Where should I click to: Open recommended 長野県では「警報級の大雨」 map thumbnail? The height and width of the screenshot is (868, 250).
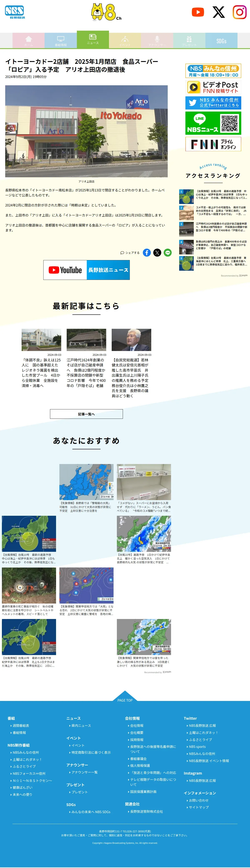tap(86, 482)
